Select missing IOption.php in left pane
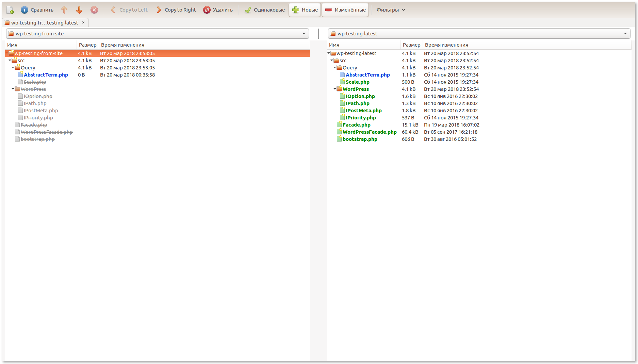 point(38,96)
